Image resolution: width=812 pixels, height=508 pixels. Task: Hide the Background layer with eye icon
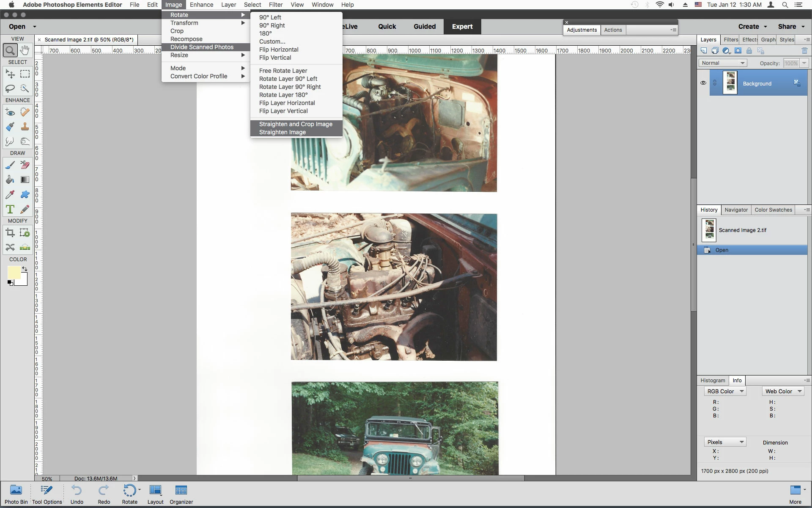(x=703, y=83)
